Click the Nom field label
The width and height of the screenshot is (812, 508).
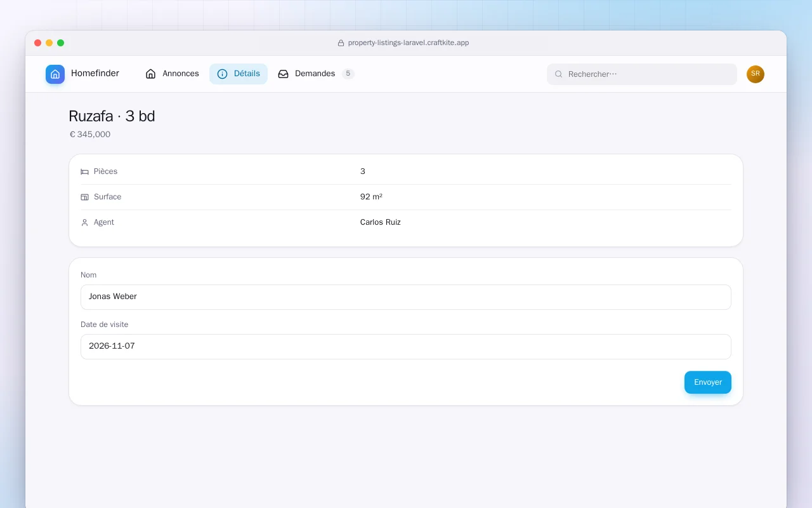tap(88, 275)
